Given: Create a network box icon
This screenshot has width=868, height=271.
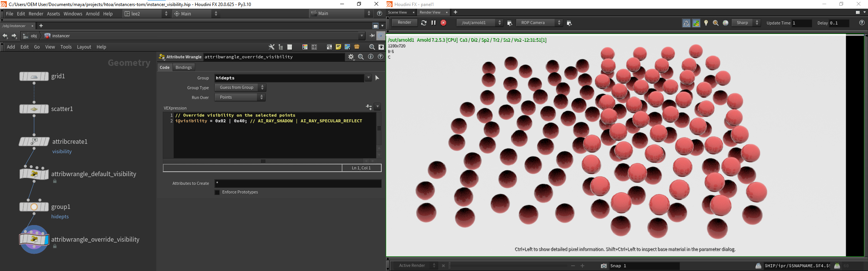Looking at the screenshot, I should [x=329, y=47].
